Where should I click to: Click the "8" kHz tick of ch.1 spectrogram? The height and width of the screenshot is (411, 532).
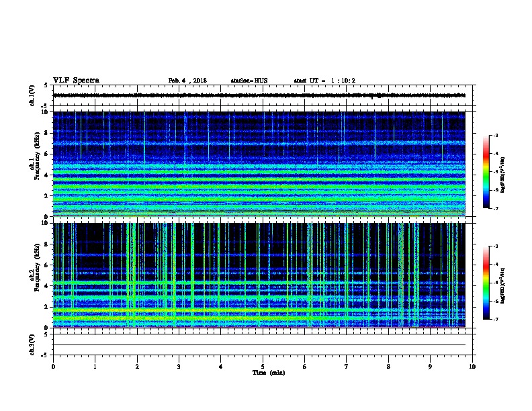(x=47, y=133)
